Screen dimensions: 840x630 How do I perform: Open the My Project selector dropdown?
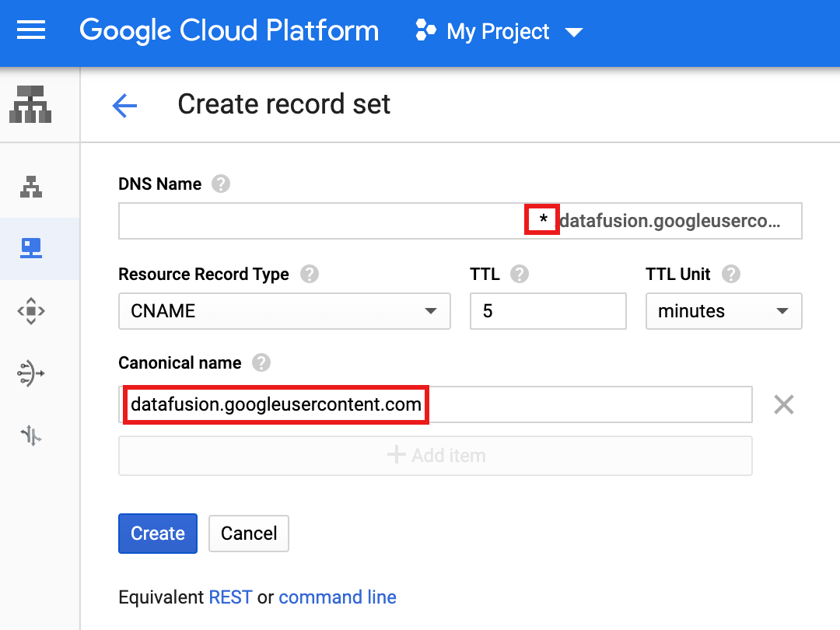click(x=499, y=32)
